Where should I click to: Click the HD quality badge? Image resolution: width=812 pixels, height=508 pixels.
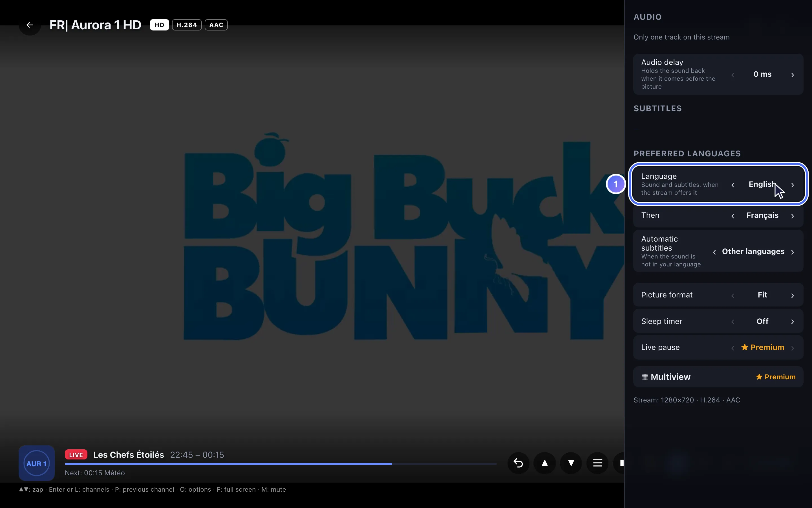(x=159, y=25)
